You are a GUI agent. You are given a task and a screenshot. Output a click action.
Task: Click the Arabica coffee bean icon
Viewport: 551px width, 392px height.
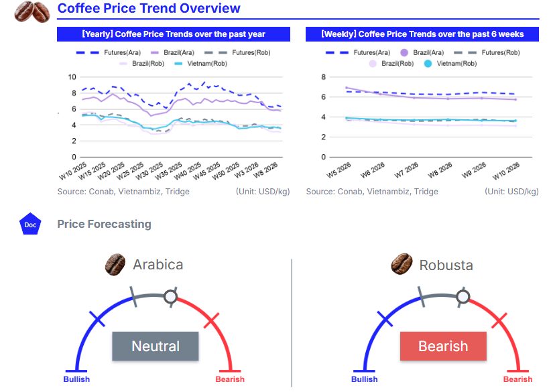pyautogui.click(x=115, y=265)
